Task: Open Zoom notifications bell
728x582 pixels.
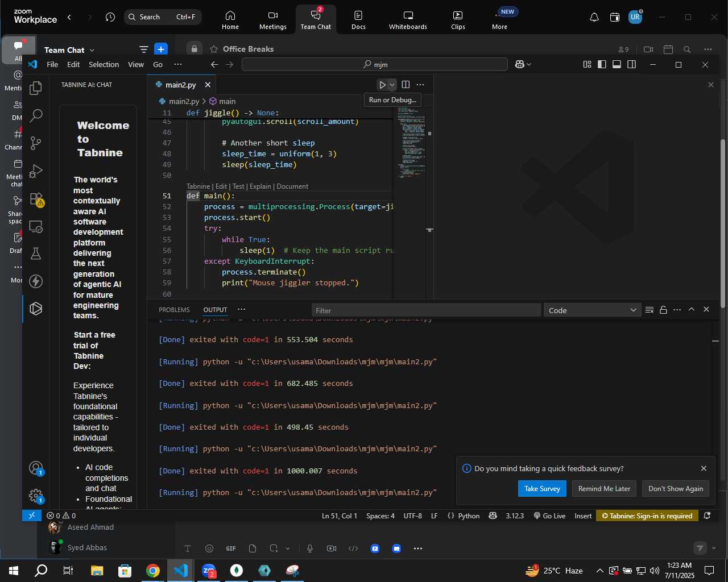Action: point(594,17)
